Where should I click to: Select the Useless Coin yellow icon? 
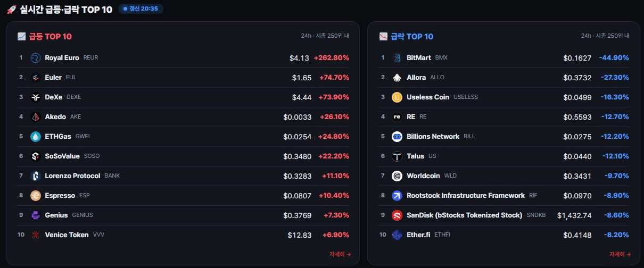coord(397,97)
